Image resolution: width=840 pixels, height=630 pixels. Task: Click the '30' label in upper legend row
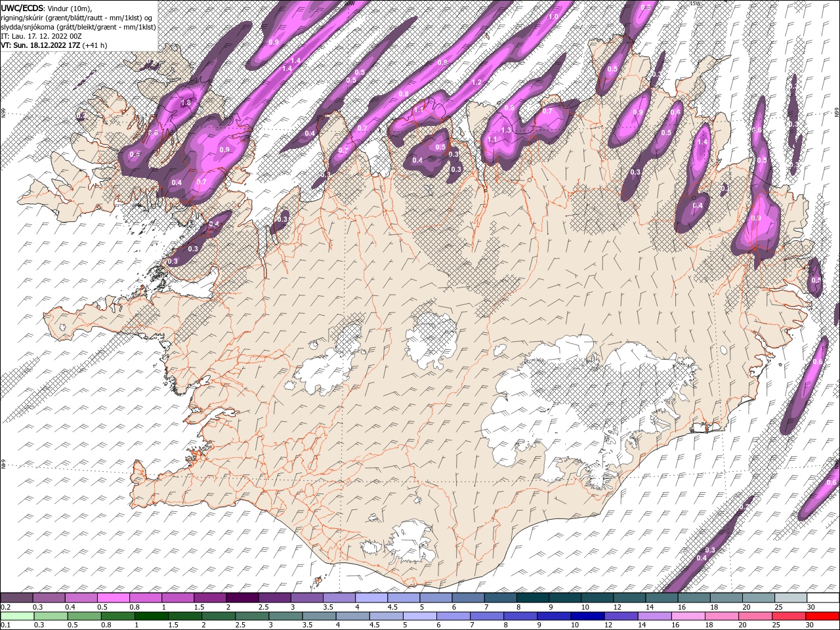pyautogui.click(x=812, y=607)
